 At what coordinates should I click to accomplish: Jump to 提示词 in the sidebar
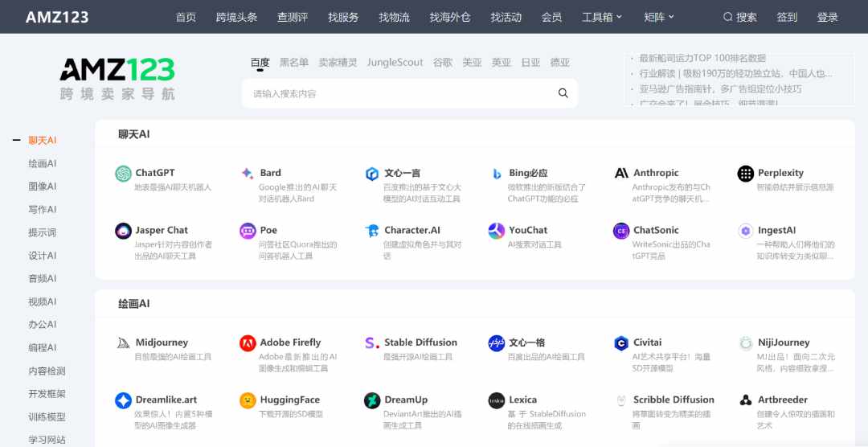pos(43,232)
